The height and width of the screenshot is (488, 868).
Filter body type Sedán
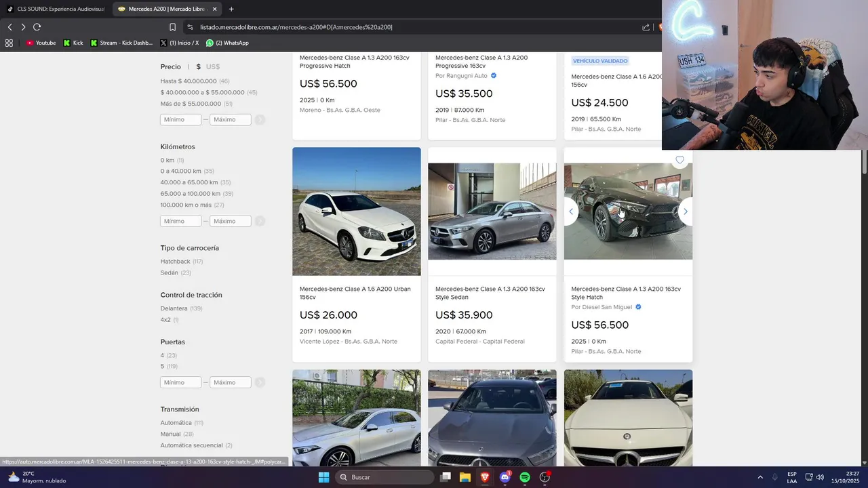pos(170,272)
